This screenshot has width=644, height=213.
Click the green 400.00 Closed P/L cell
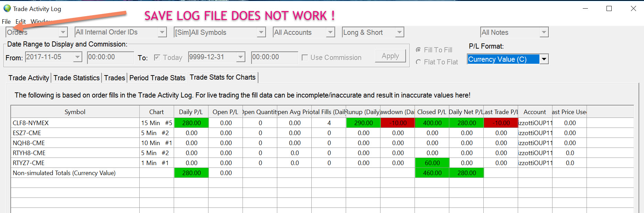pyautogui.click(x=432, y=123)
